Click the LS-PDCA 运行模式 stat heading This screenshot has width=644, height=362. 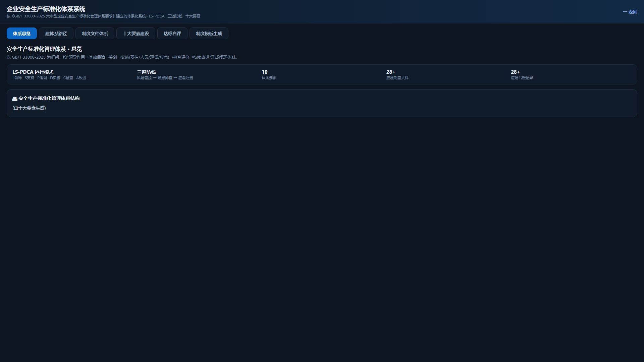pyautogui.click(x=33, y=72)
